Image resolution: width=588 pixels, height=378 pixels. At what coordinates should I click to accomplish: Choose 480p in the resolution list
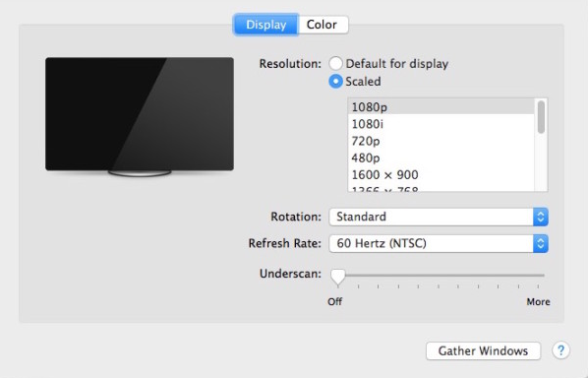coord(441,157)
